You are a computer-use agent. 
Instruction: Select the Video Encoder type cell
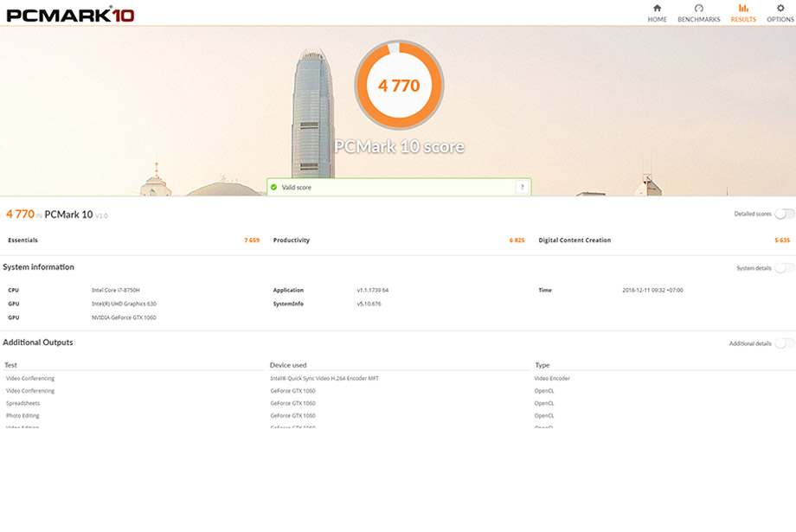552,379
